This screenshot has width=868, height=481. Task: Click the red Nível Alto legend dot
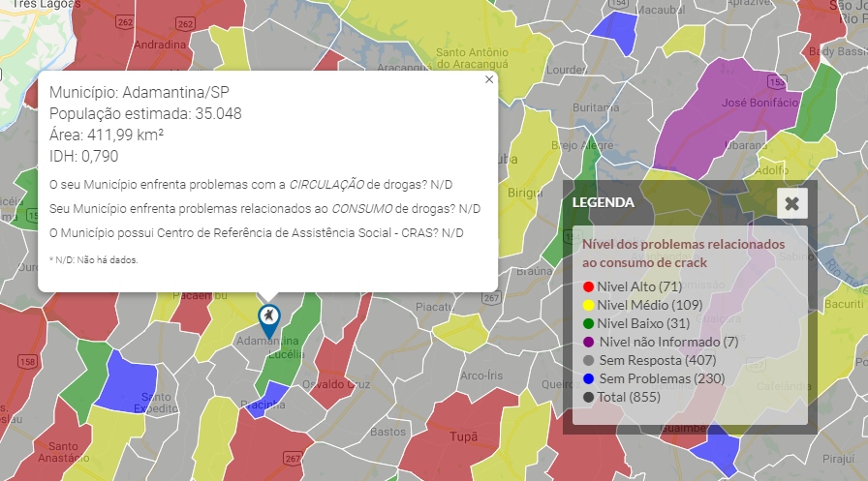[x=587, y=287]
